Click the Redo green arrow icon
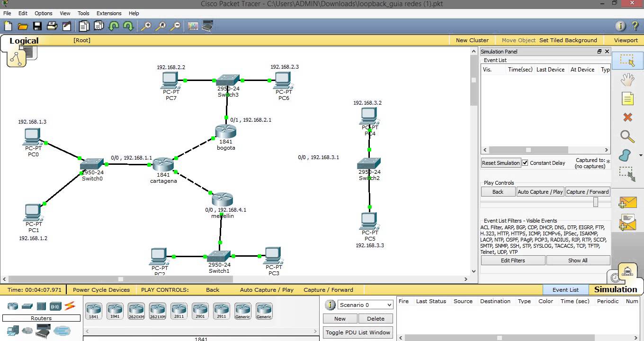Screen dimensions: 644x341 point(128,26)
